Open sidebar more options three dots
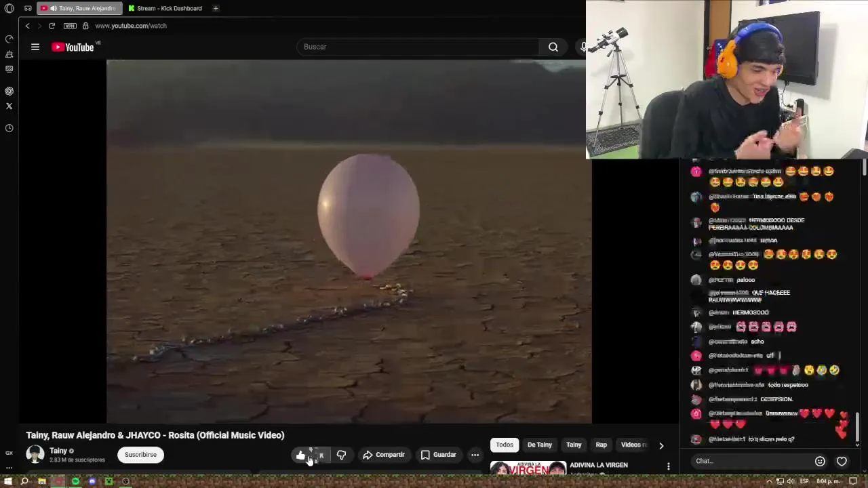 pos(9,468)
